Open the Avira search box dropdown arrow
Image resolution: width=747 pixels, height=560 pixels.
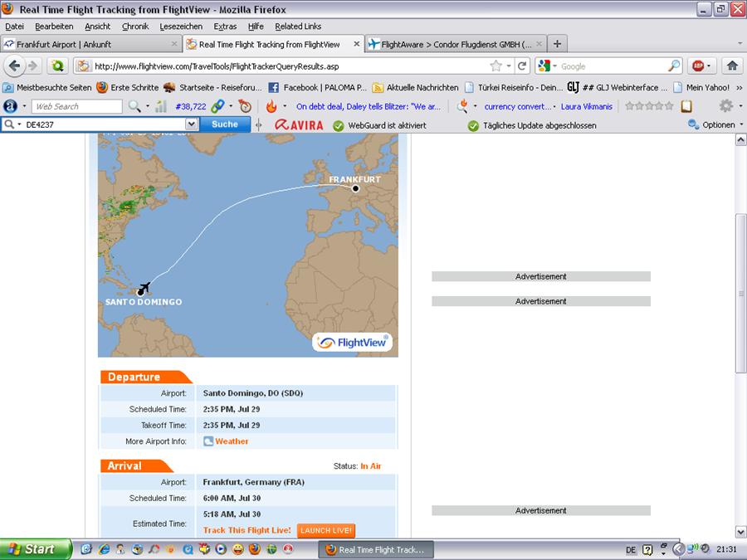click(x=191, y=124)
